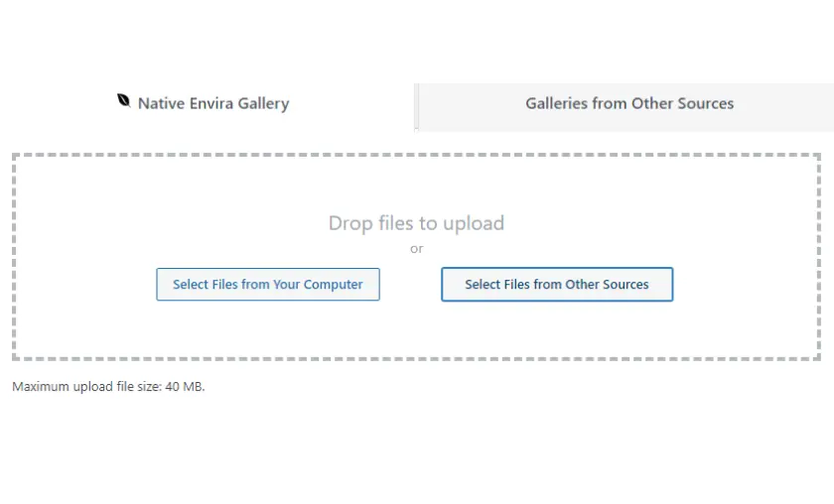834x504 pixels.
Task: Click the vertical divider between the two tabs
Action: pyautogui.click(x=417, y=107)
